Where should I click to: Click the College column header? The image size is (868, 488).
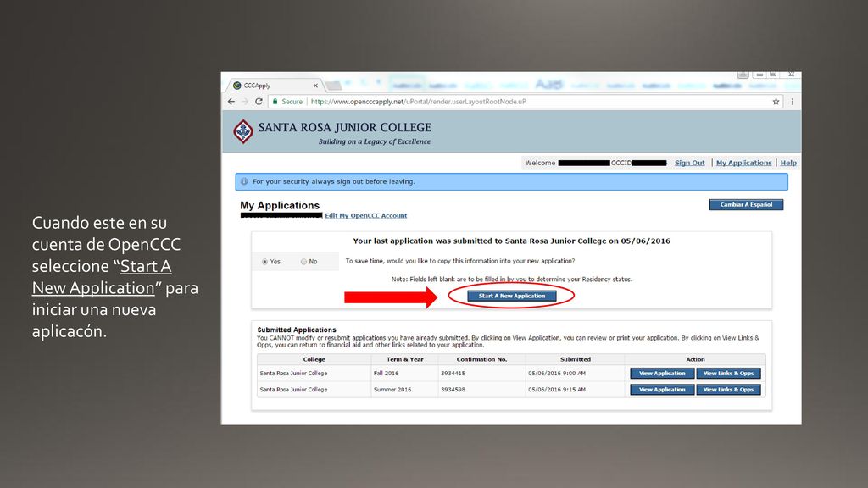point(314,359)
